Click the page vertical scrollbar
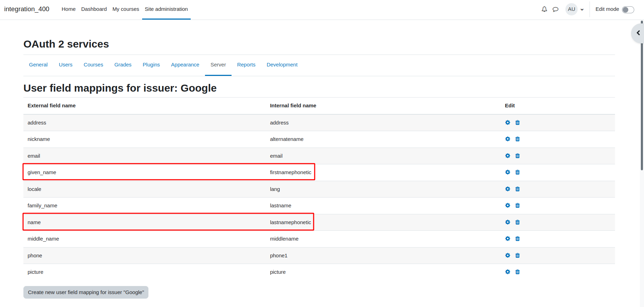Image resolution: width=644 pixels, height=307 pixels. point(642,96)
